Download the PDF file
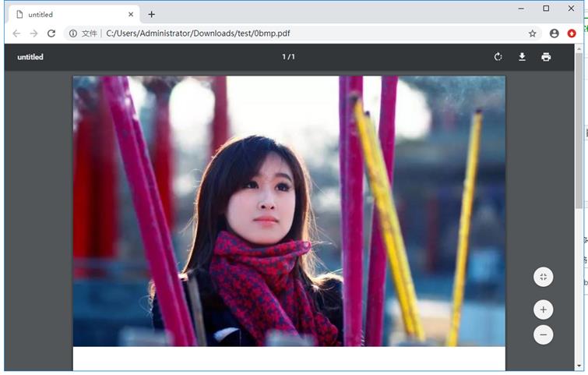 click(x=522, y=57)
